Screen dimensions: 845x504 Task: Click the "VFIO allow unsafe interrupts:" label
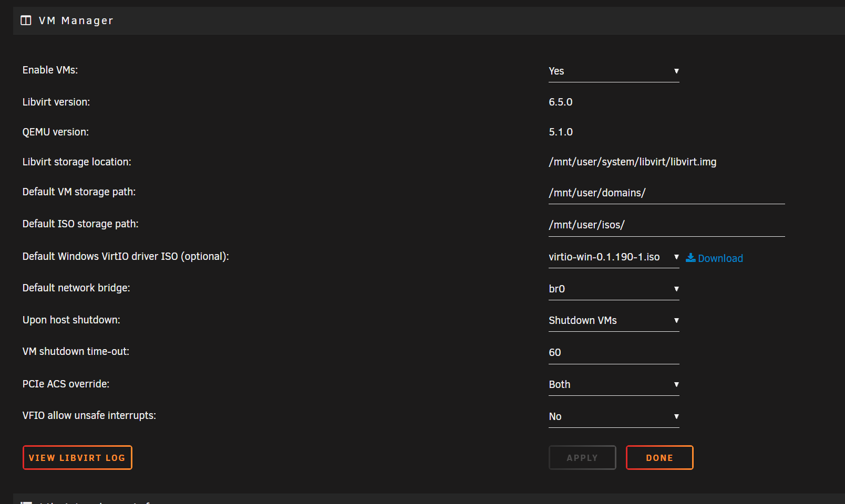(89, 416)
